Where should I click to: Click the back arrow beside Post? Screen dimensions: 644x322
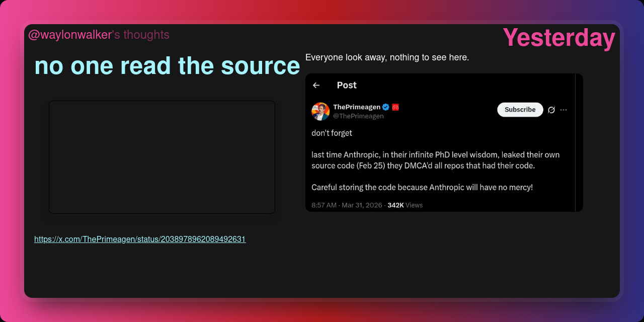click(x=316, y=86)
